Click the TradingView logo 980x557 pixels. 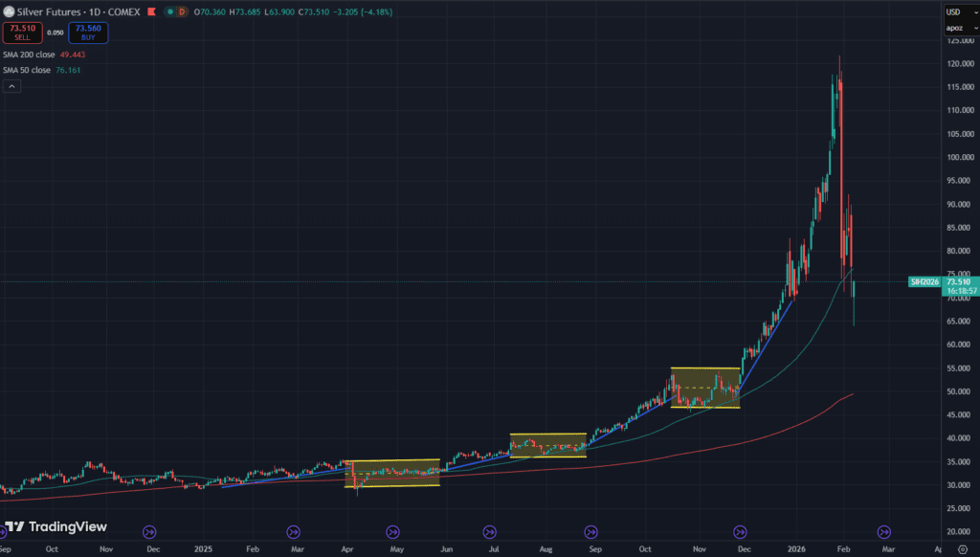56,527
